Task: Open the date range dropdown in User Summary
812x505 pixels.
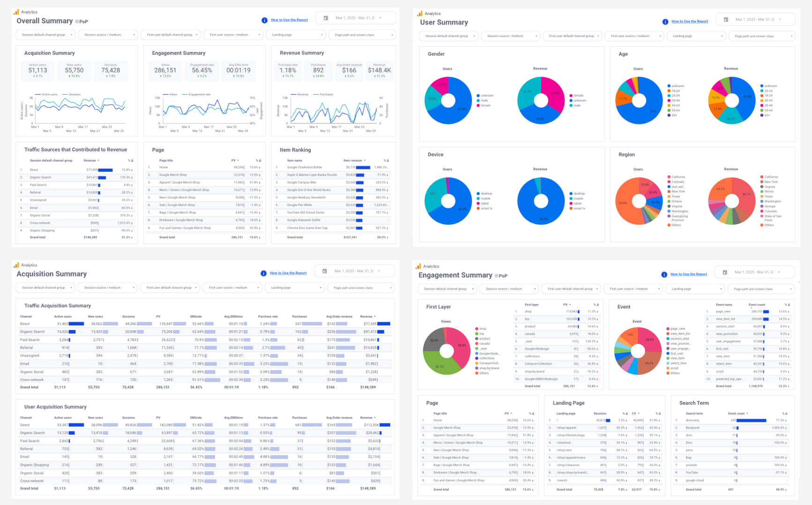Action: 755,20
